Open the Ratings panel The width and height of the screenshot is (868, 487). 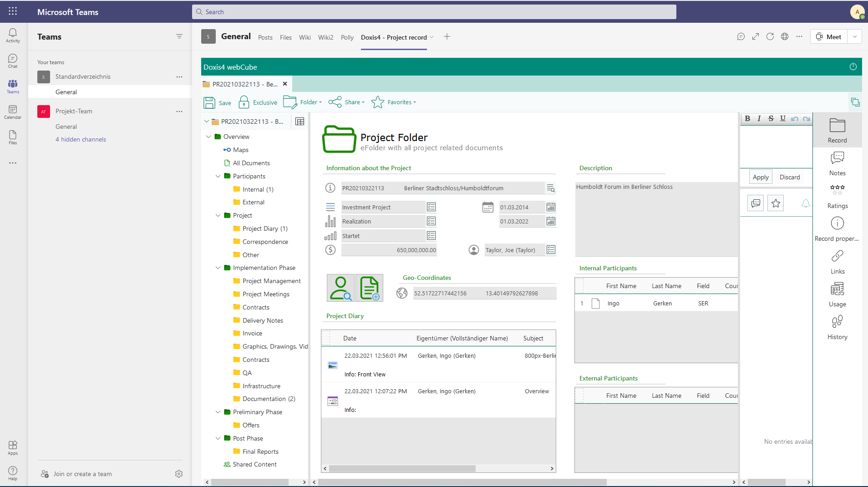point(837,197)
